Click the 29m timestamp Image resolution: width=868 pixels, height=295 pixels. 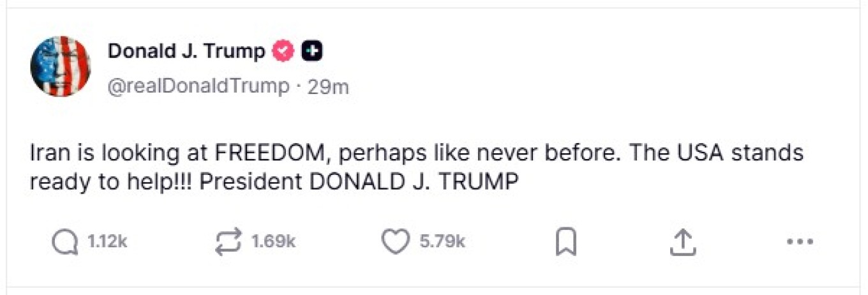[328, 87]
